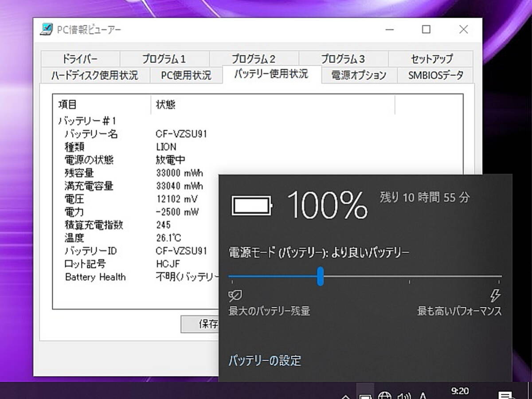Image resolution: width=532 pixels, height=399 pixels.
Task: Select the バッテリー使用状況 tab
Action: click(x=271, y=74)
